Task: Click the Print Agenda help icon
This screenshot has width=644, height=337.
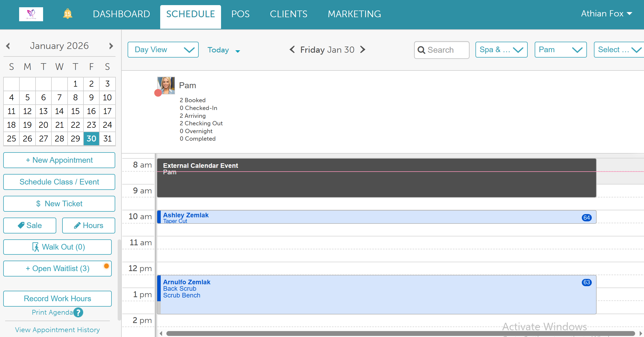Action: point(78,312)
